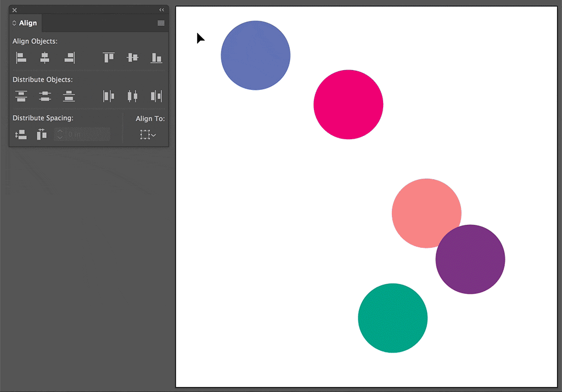Open the Align panel flyout menu
562x392 pixels.
[x=161, y=23]
